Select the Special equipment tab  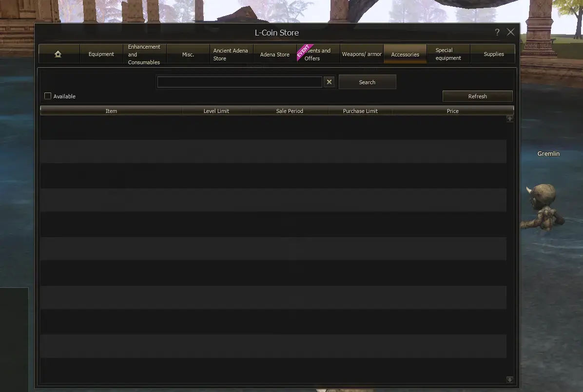(x=448, y=54)
